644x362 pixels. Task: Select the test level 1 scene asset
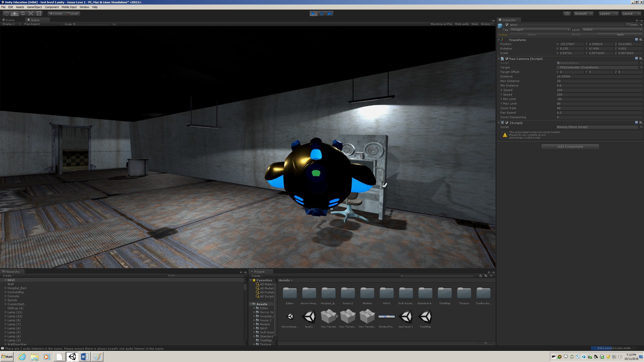[x=406, y=319]
